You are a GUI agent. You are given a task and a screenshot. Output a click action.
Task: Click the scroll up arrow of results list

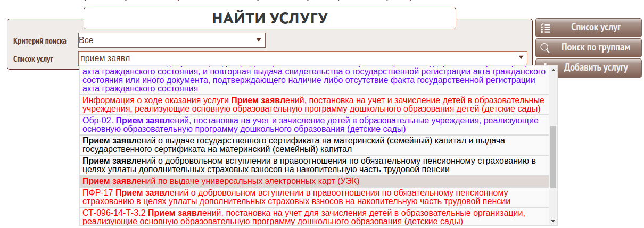coord(553,71)
